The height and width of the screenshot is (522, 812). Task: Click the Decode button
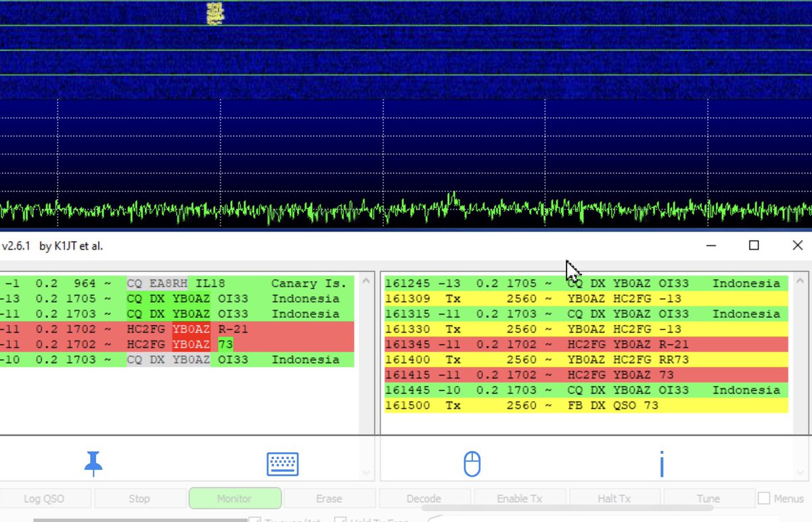(x=424, y=498)
